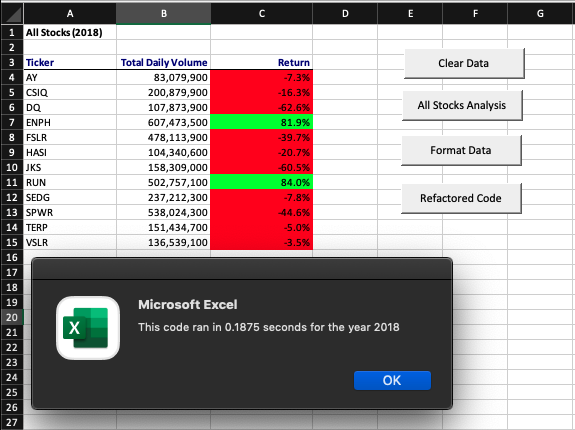Select column E header
This screenshot has height=430, width=575.
coord(410,14)
